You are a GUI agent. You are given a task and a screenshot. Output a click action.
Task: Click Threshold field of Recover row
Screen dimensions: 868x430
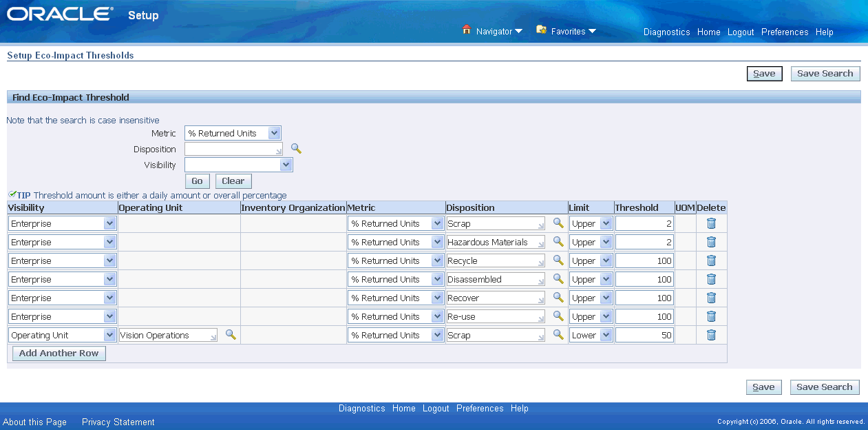(x=644, y=298)
